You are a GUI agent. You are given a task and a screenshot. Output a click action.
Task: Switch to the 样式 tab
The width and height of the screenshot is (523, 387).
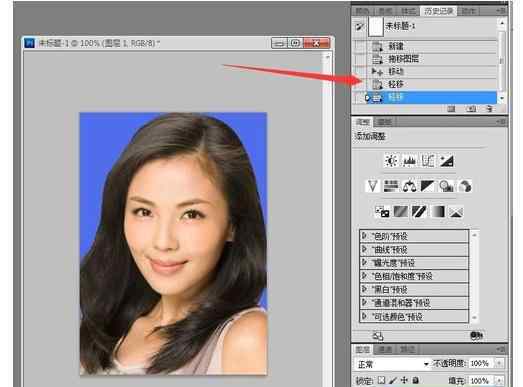click(408, 11)
